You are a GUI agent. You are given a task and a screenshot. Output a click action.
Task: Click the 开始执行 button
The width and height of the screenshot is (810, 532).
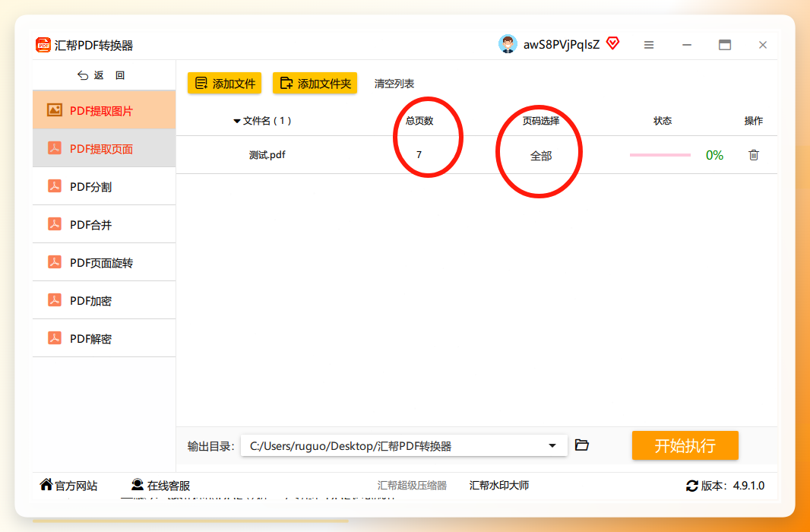(x=685, y=445)
